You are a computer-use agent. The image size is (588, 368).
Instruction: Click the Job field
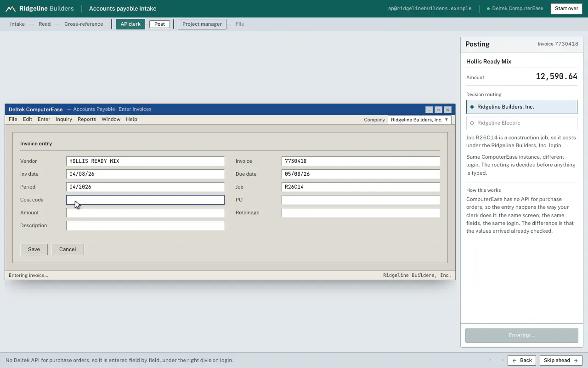tap(361, 187)
